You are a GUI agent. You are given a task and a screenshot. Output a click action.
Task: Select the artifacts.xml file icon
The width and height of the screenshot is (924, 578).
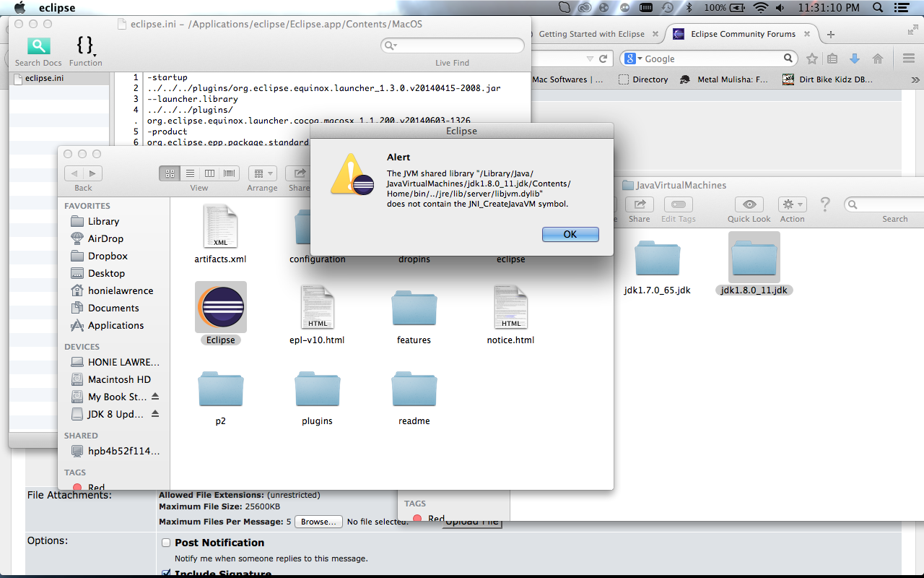click(220, 226)
